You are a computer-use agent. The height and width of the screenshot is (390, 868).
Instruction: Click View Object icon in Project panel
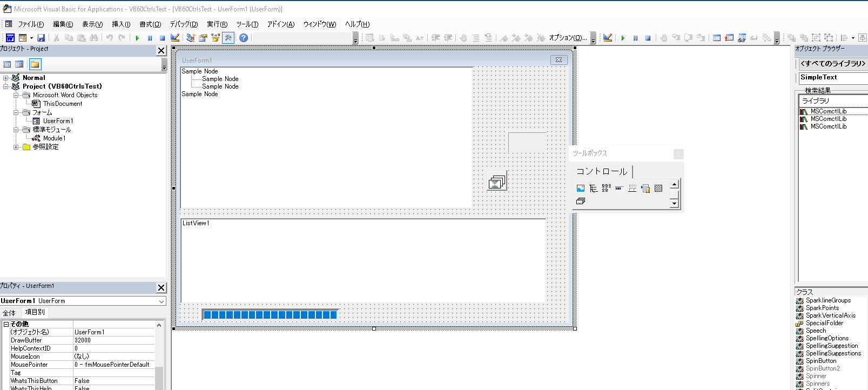[19, 64]
